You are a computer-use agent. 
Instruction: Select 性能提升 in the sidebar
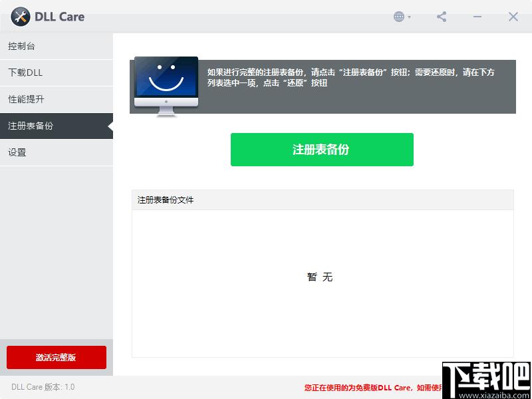click(57, 99)
